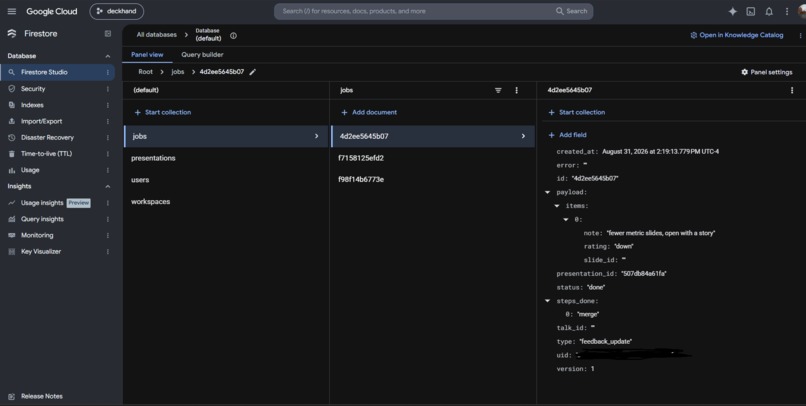
Task: Collapse the steps_done field triangle
Action: point(547,301)
